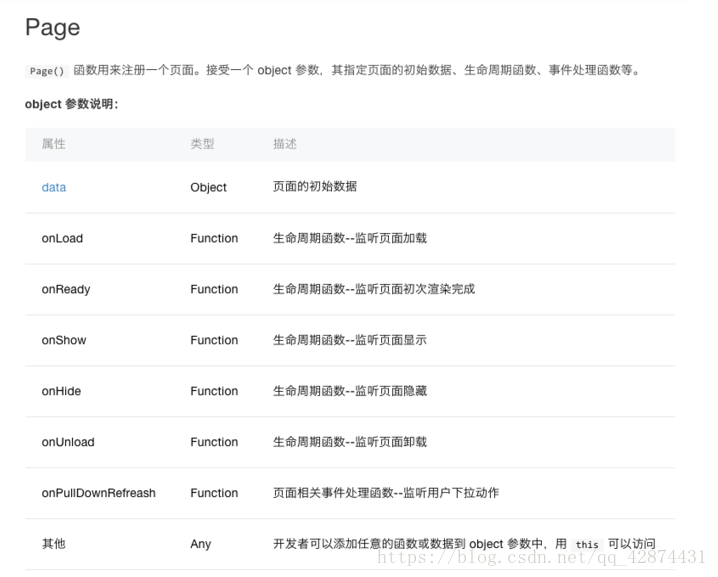Click Function type in onPullDownRefreash row
Viewport: 718px width, 577px height.
point(214,493)
